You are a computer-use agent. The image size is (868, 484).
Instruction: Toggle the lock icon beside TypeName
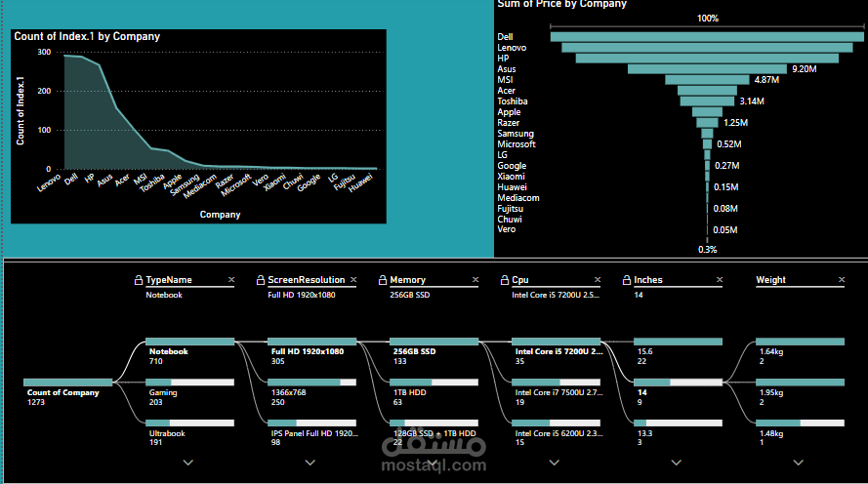pyautogui.click(x=139, y=280)
